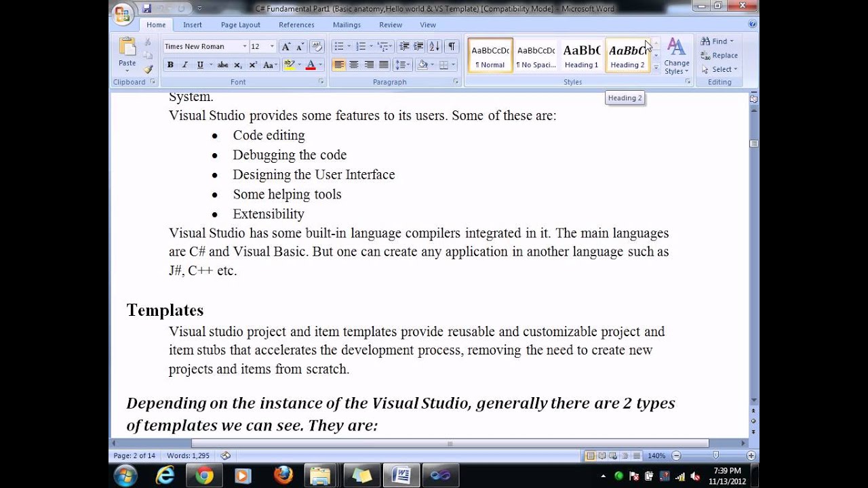
Task: Adjust the zoom slider handle
Action: [715, 456]
